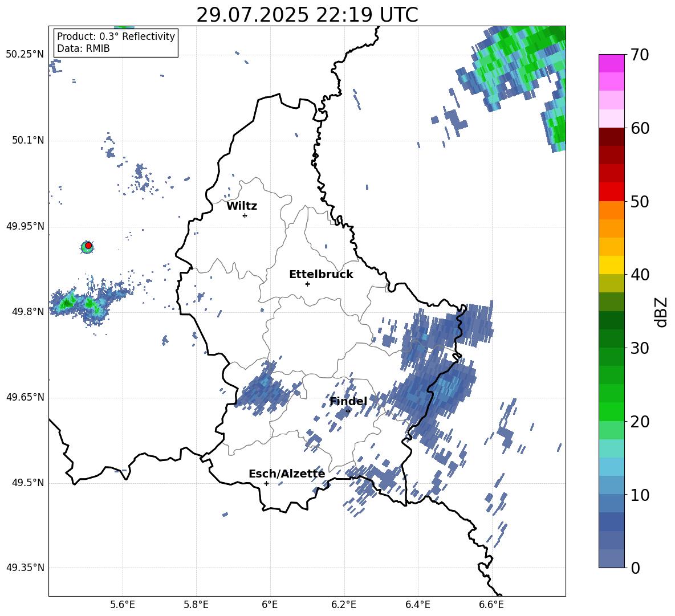Click the bright red colorbar segment near 50

point(611,192)
